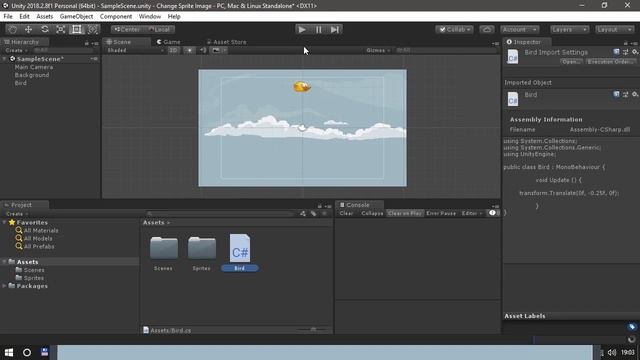Open Shaded draw mode dropdown

pyautogui.click(x=135, y=50)
